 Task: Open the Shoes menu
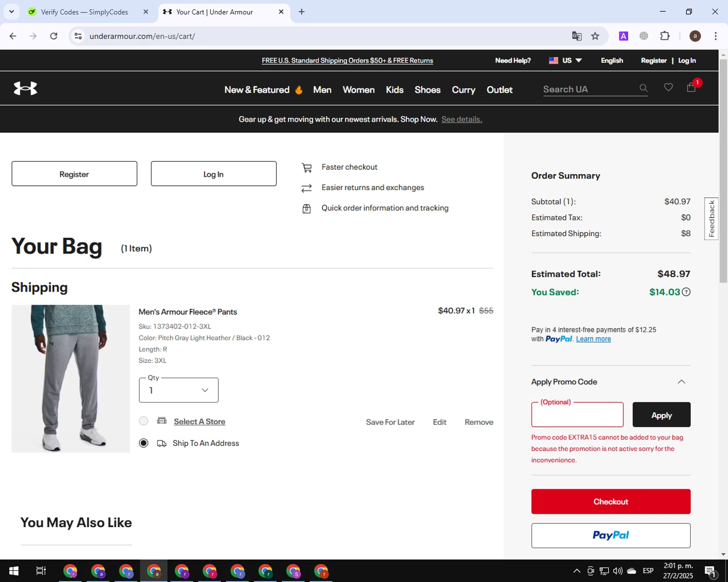tap(428, 90)
